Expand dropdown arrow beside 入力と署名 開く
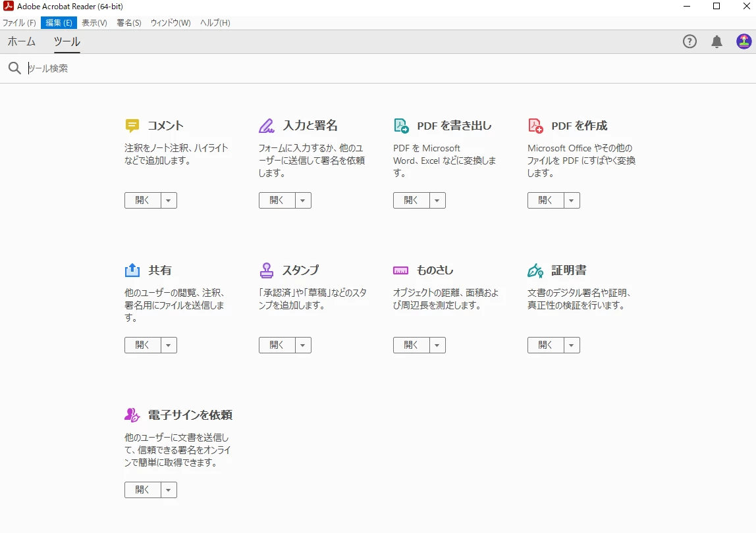 304,201
